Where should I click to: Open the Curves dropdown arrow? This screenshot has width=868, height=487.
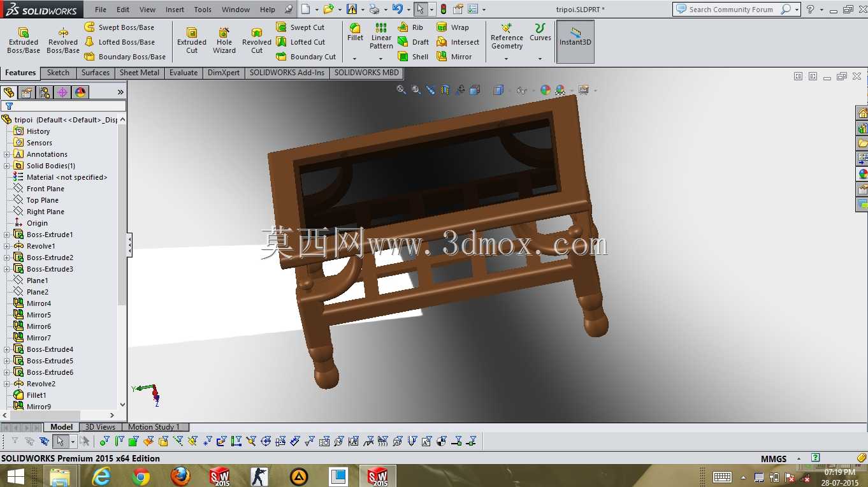pyautogui.click(x=540, y=59)
